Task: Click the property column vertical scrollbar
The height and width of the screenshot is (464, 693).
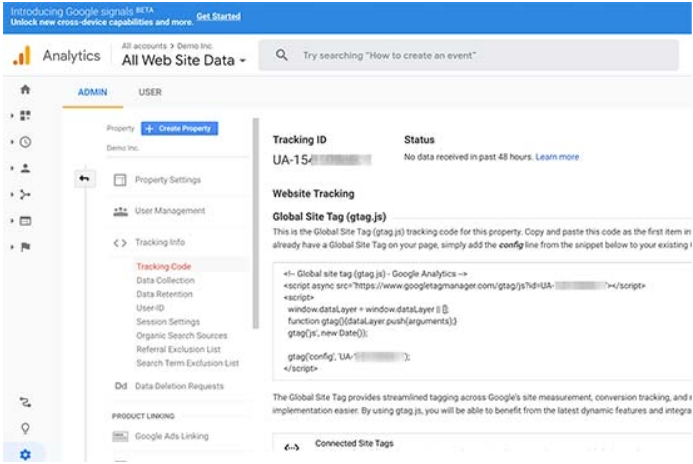Action: [255, 223]
